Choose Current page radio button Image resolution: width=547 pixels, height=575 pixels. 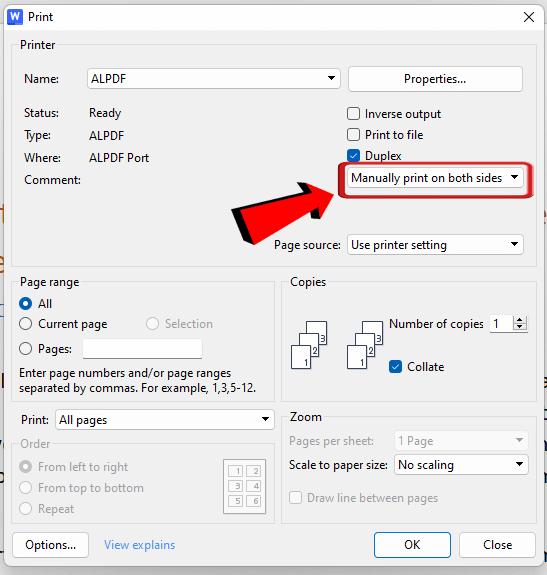click(25, 324)
